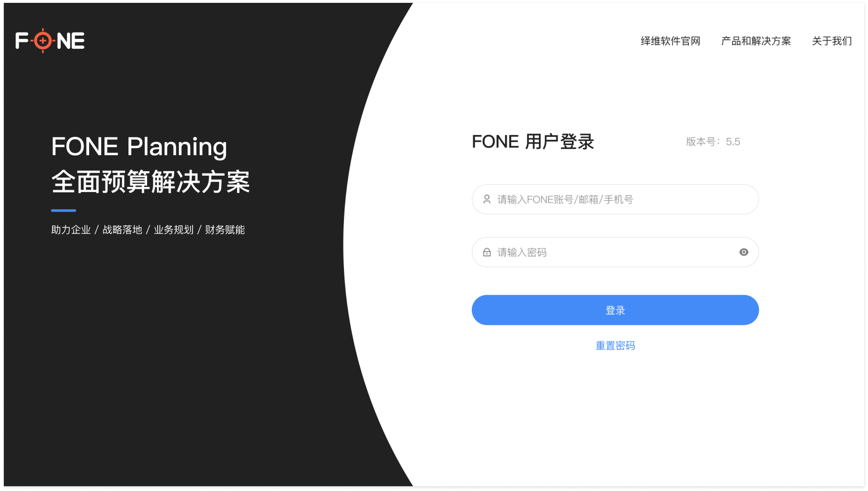
Task: Click the 业务规划 text in the tagline
Action: click(x=173, y=230)
